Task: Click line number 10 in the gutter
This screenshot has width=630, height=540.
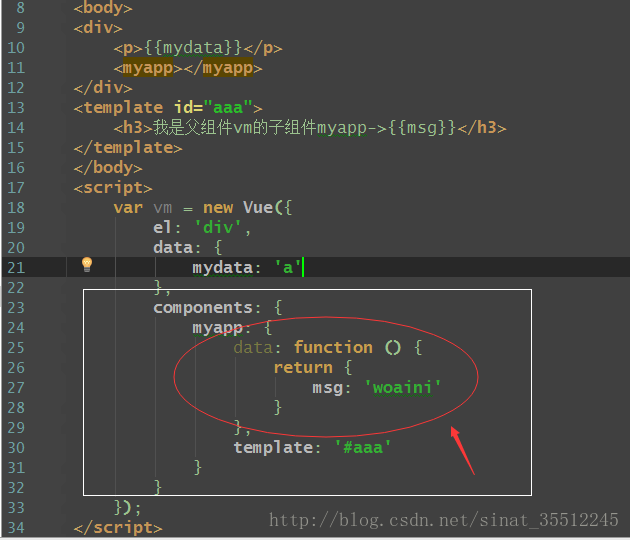Action: tap(16, 48)
